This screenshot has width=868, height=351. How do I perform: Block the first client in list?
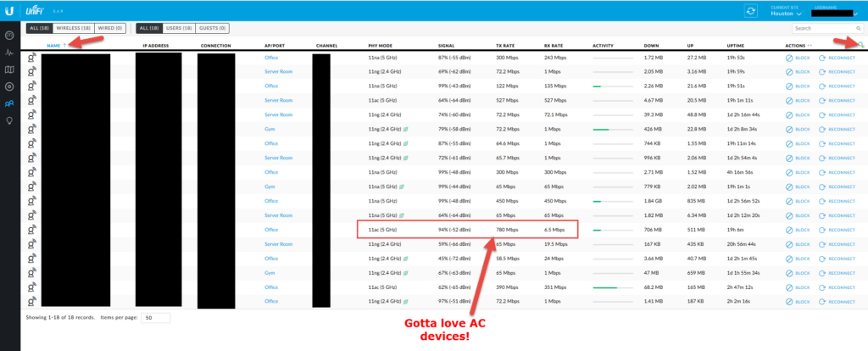point(798,58)
